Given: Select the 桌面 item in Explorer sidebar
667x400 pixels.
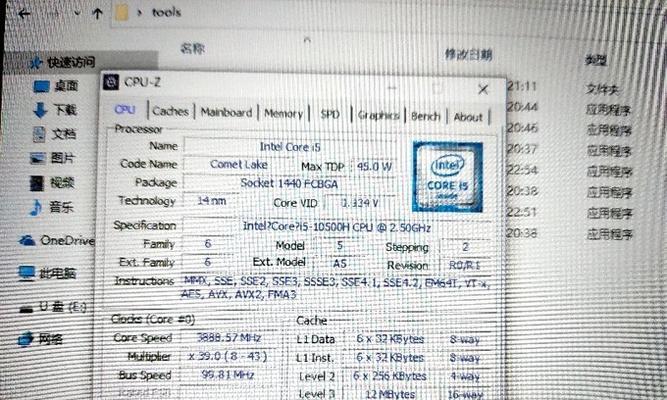Looking at the screenshot, I should point(66,86).
